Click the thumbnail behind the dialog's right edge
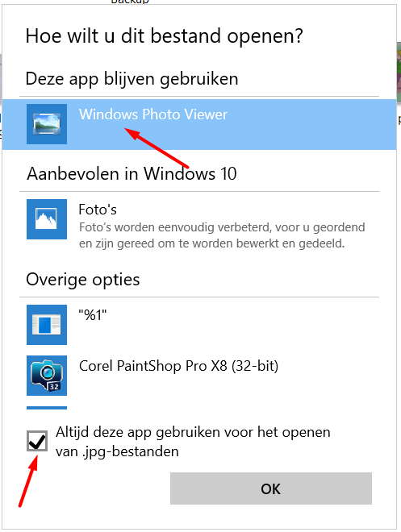 [x=399, y=73]
